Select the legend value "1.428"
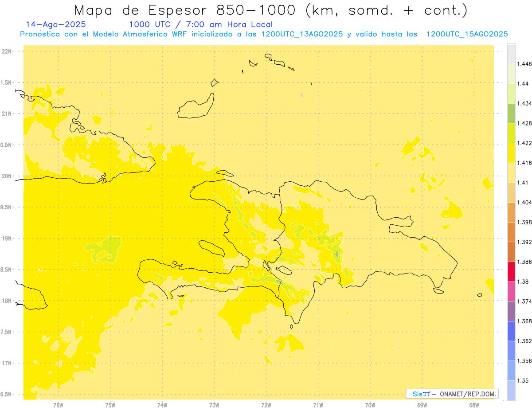Image resolution: width=532 pixels, height=411 pixels. [524, 123]
